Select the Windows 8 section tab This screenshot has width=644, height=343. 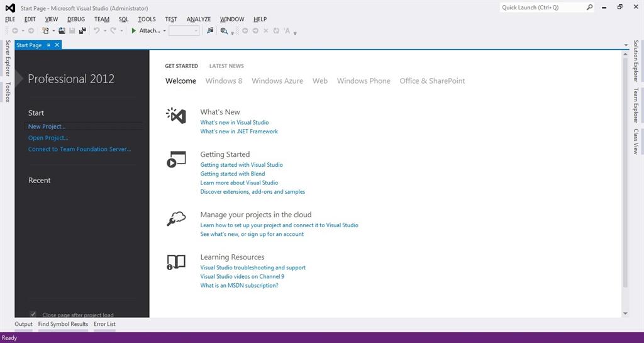pos(224,81)
